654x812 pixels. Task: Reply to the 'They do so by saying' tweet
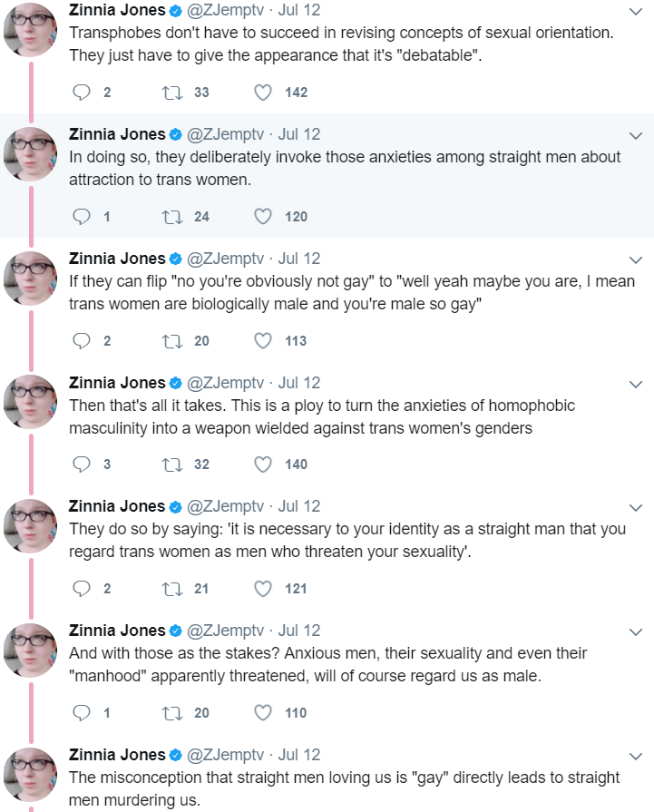pyautogui.click(x=82, y=589)
